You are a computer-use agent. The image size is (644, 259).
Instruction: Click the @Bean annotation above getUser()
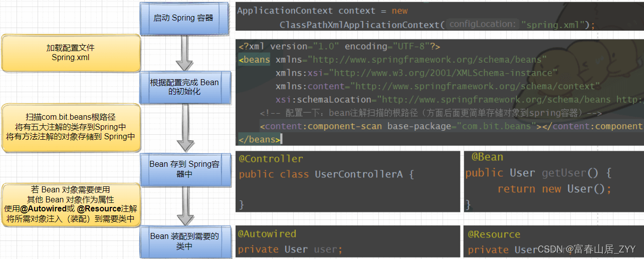click(x=487, y=157)
